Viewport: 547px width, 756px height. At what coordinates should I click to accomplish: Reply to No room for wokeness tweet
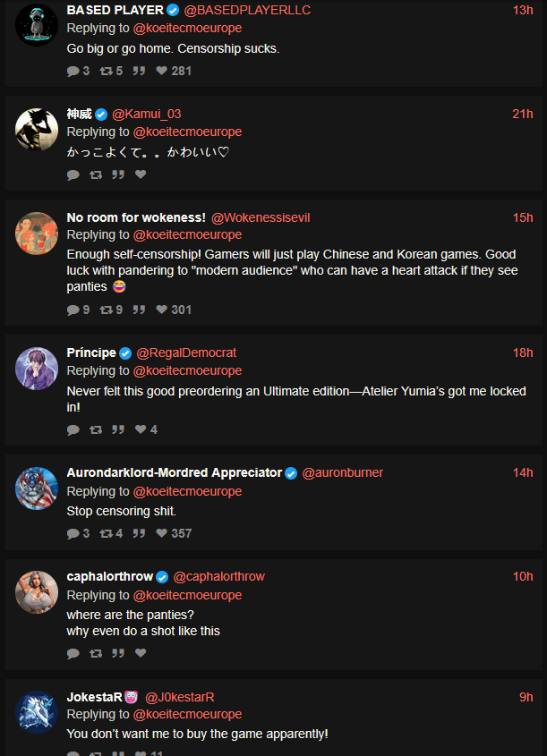click(73, 310)
